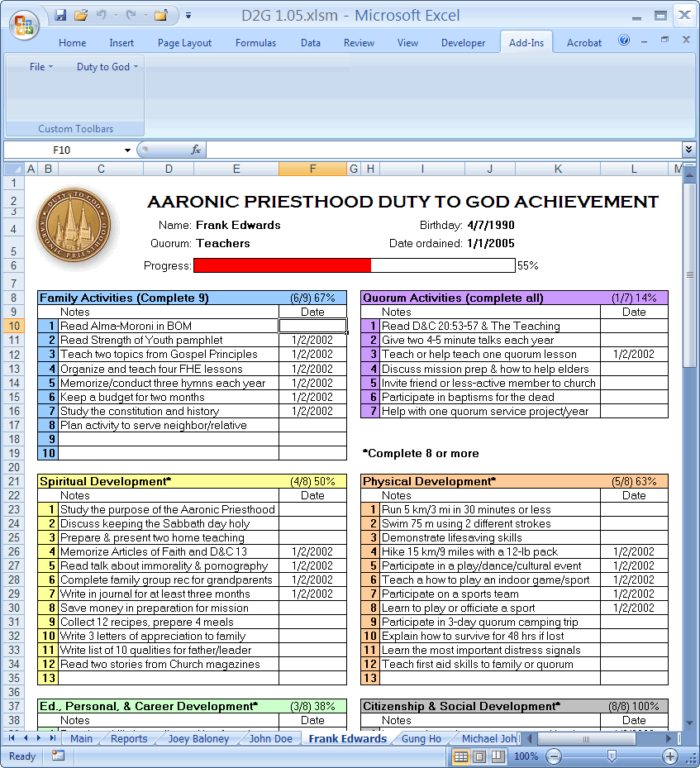
Task: Open the Developer ribbon tab
Action: pos(463,43)
